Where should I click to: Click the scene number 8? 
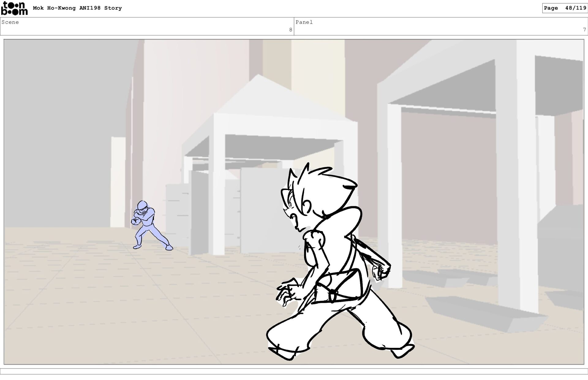290,30
